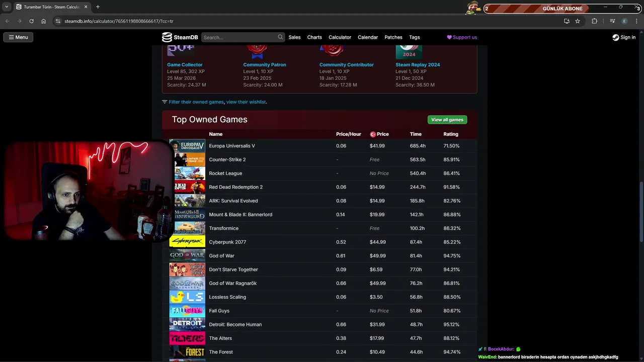The height and width of the screenshot is (362, 644).
Task: Go to SteamDB logo homepage
Action: [180, 37]
